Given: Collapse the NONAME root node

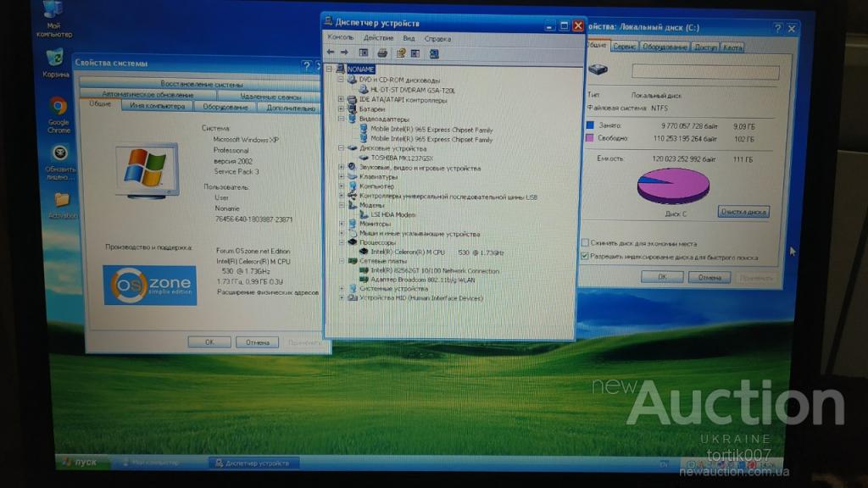Looking at the screenshot, I should tap(329, 69).
